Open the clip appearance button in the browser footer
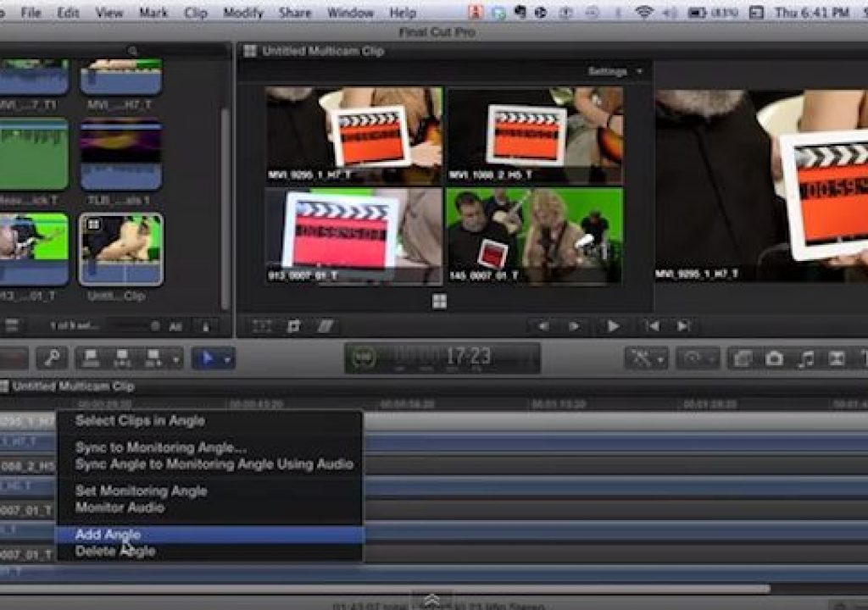The height and width of the screenshot is (610, 868). 206,326
